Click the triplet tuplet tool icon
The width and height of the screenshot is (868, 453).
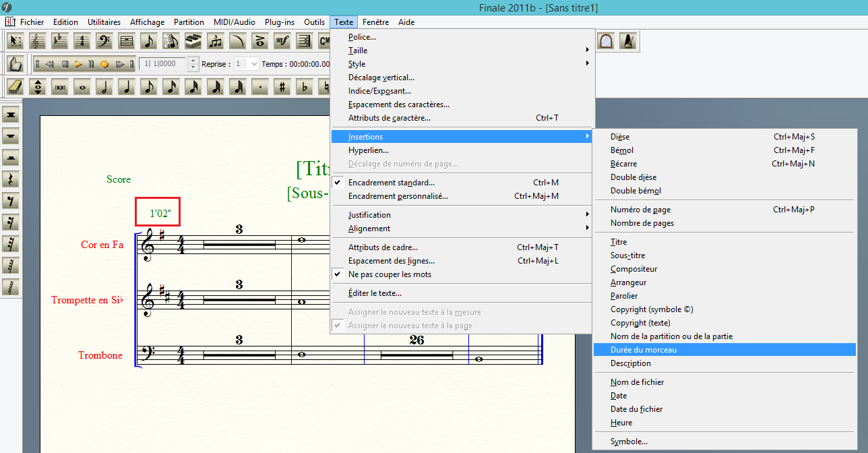[x=215, y=41]
